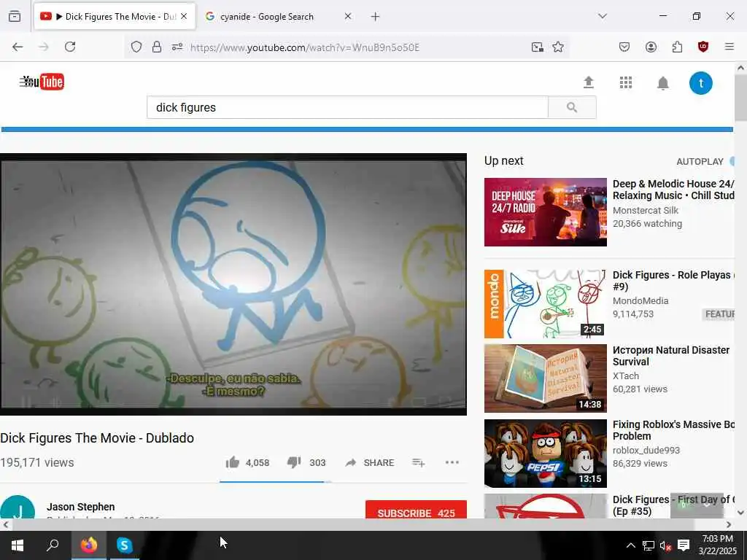This screenshot has width=747, height=560.
Task: Click in the YouTube search field
Action: click(347, 107)
